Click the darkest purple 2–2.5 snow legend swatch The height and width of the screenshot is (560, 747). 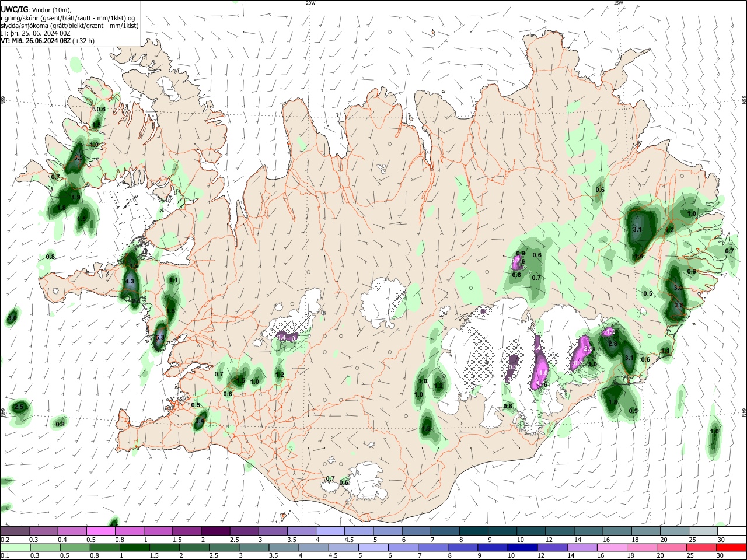pyautogui.click(x=215, y=531)
